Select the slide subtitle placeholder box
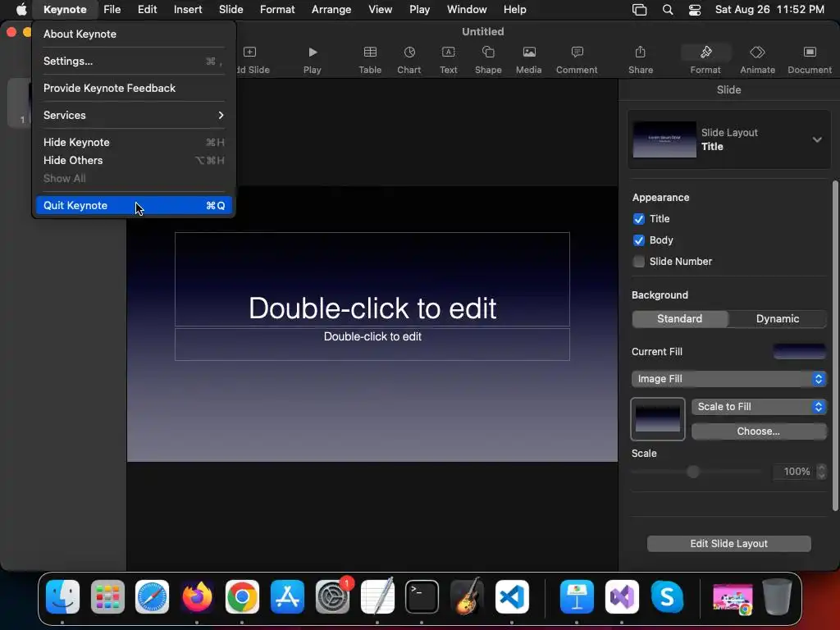 [x=372, y=345]
